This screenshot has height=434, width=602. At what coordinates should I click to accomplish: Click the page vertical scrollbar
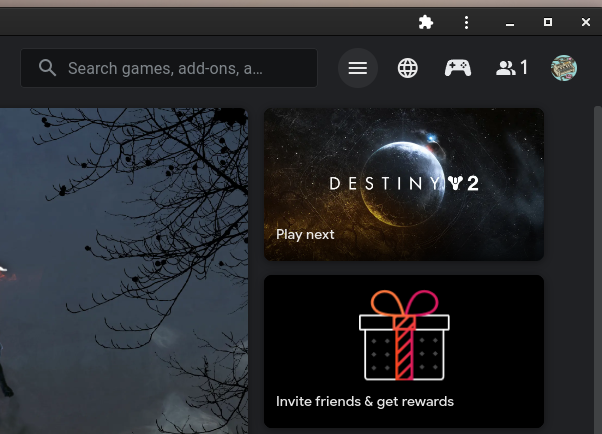[x=598, y=270]
